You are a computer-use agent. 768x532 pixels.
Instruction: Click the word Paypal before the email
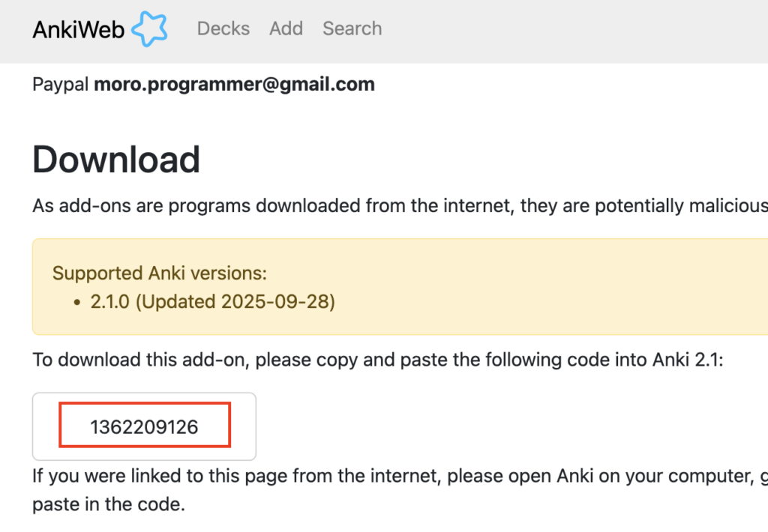[x=61, y=84]
